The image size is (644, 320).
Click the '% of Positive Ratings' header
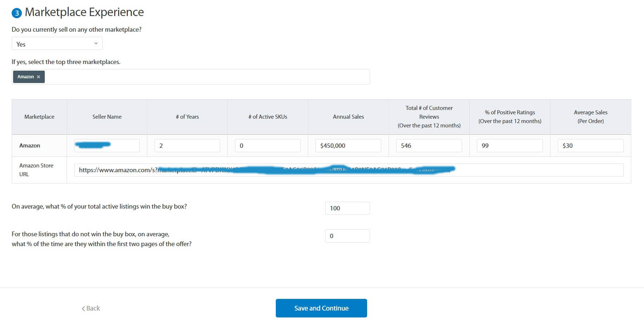(x=510, y=117)
